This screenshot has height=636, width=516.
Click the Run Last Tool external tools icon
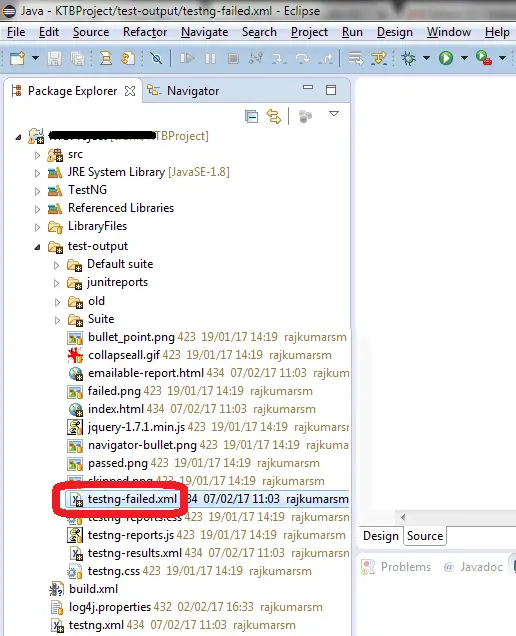pos(484,58)
